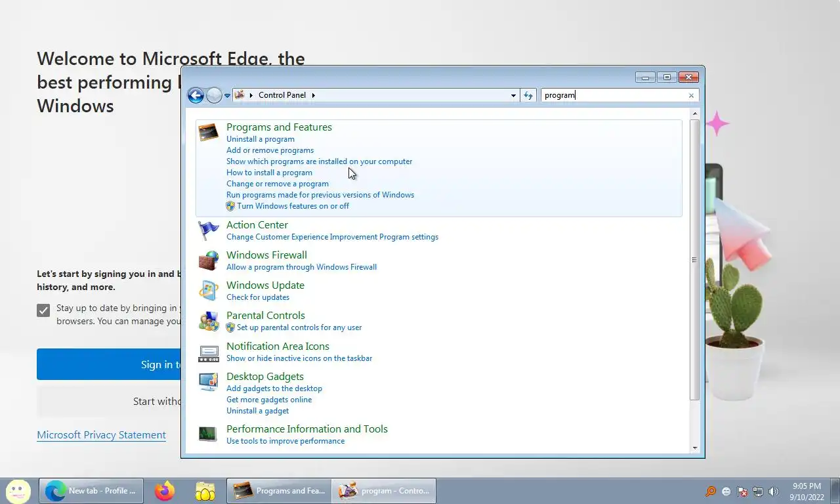Click Set up parental controls for any user
The width and height of the screenshot is (840, 504).
point(299,327)
